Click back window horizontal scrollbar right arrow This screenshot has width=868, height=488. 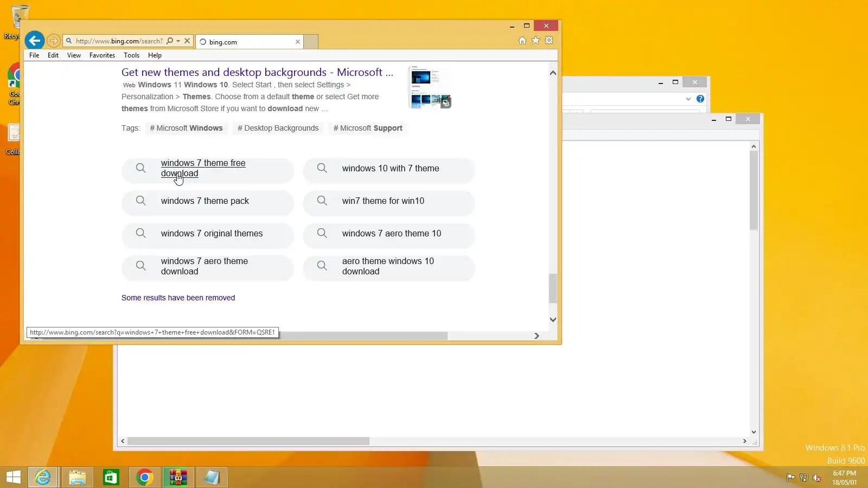[x=744, y=441]
